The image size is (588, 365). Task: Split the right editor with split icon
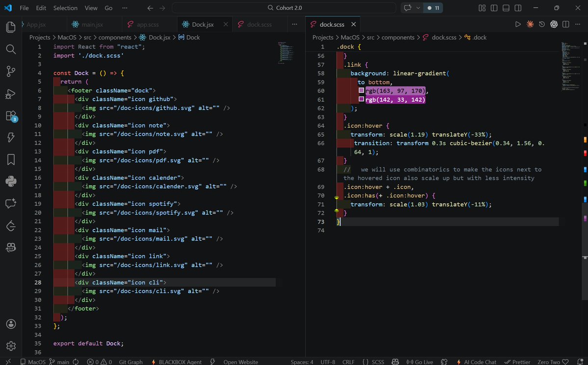tap(566, 24)
